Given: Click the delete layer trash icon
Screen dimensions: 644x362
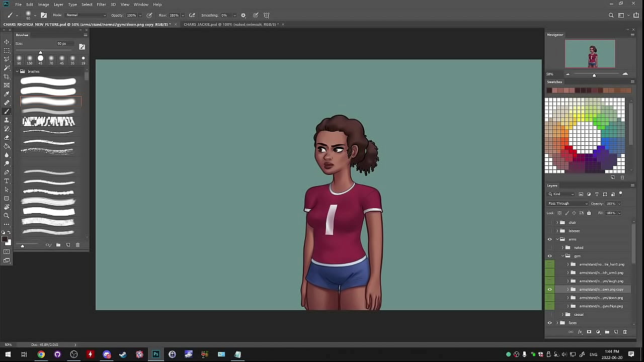Looking at the screenshot, I should [625, 332].
